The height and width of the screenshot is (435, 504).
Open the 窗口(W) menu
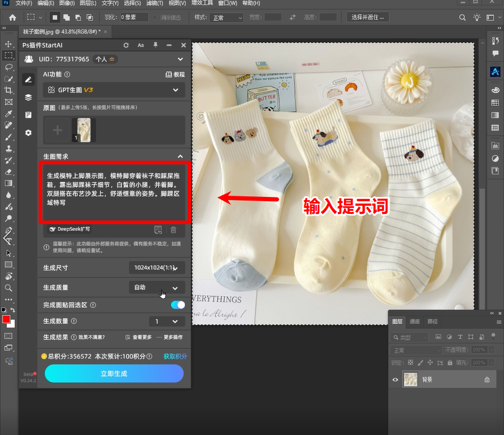click(228, 3)
